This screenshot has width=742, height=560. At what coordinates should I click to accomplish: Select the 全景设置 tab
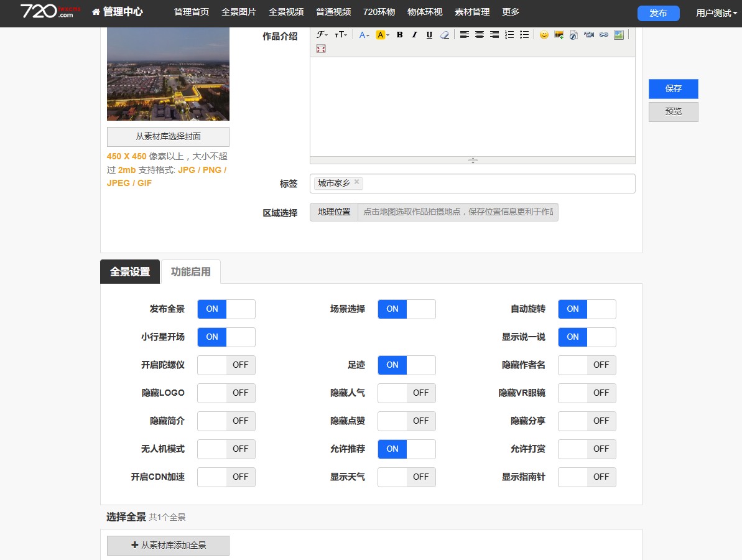(x=130, y=272)
